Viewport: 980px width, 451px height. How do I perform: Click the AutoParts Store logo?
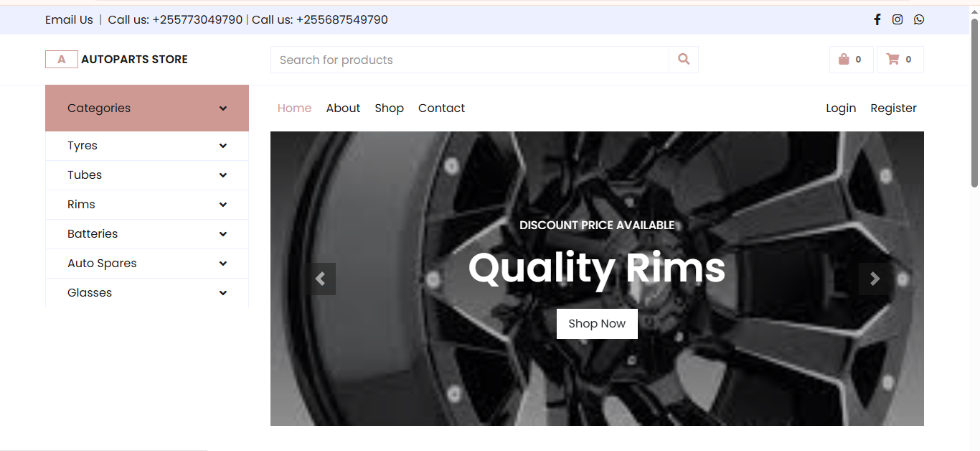pos(116,60)
